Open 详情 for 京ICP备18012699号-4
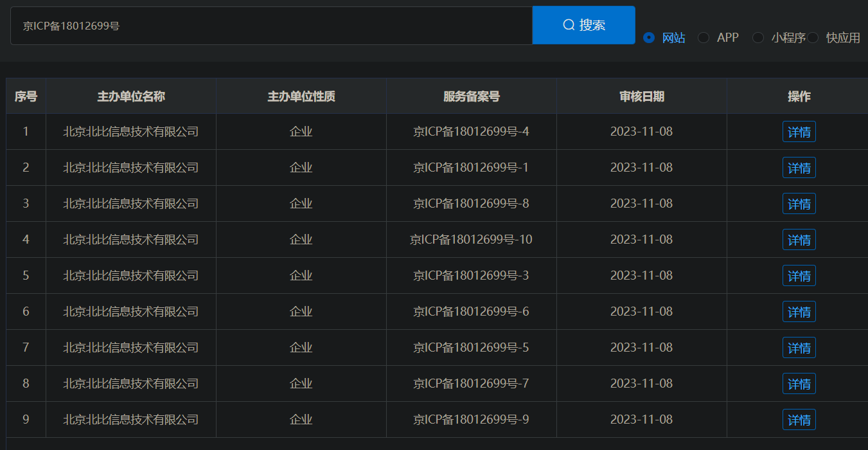Screen dimensions: 868x450 coord(799,132)
